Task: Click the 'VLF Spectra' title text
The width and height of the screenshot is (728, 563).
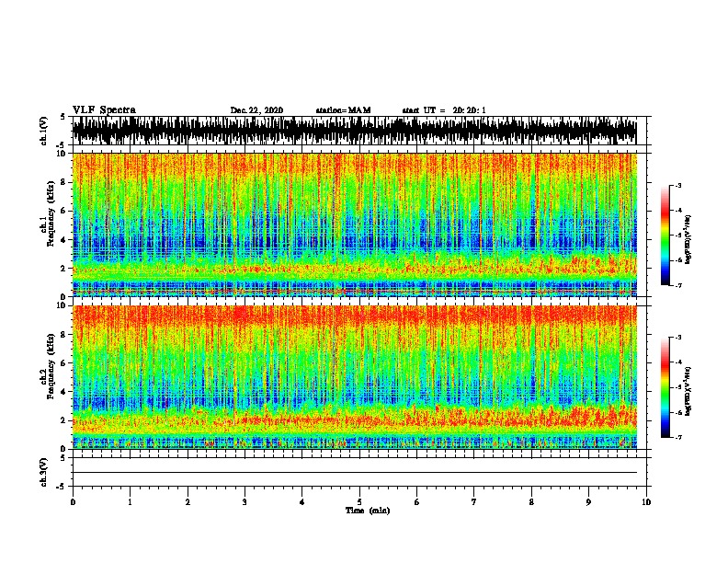Action: (104, 110)
